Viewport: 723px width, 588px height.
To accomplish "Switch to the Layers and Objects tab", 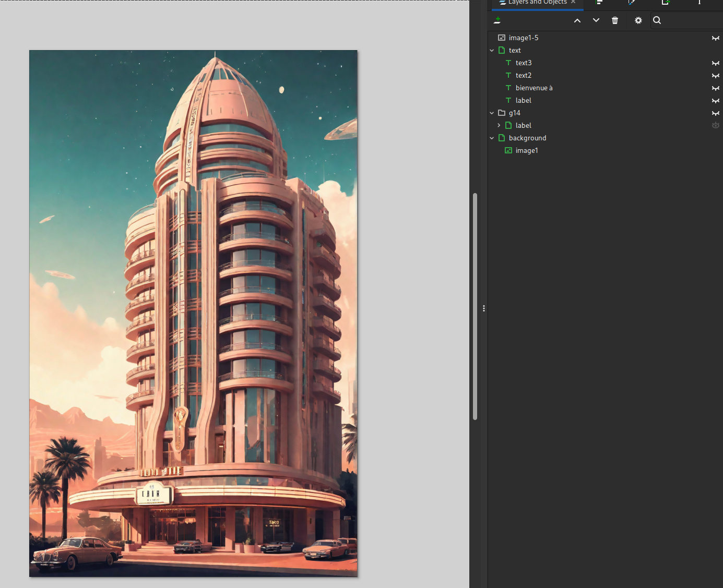I will click(x=537, y=3).
